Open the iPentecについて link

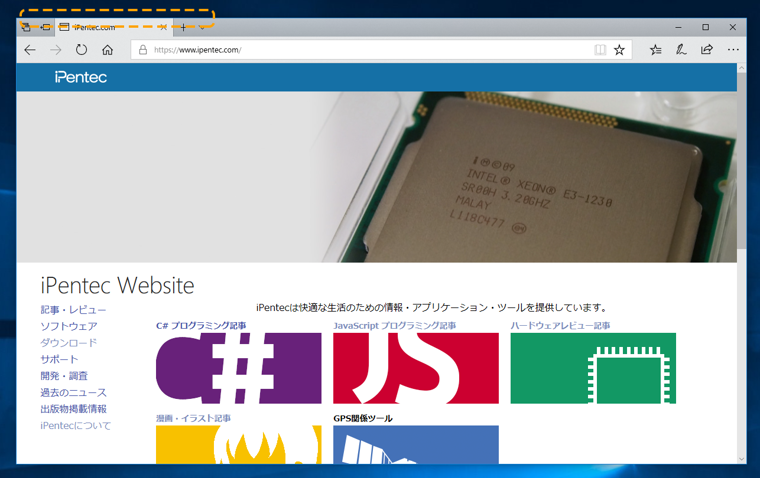pyautogui.click(x=76, y=425)
